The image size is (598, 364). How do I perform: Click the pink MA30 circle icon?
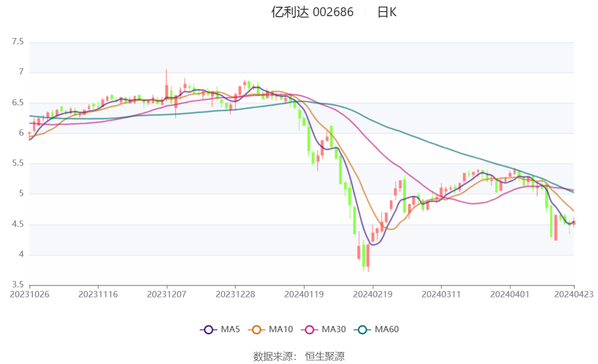(309, 330)
